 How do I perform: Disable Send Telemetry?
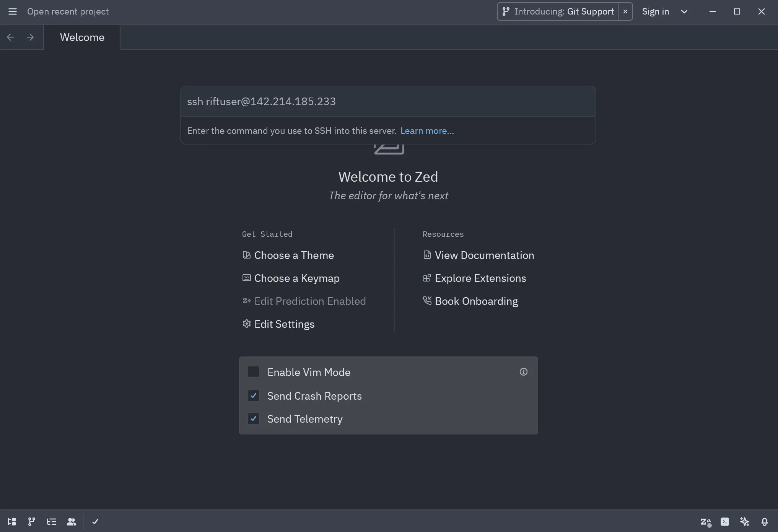click(x=254, y=418)
